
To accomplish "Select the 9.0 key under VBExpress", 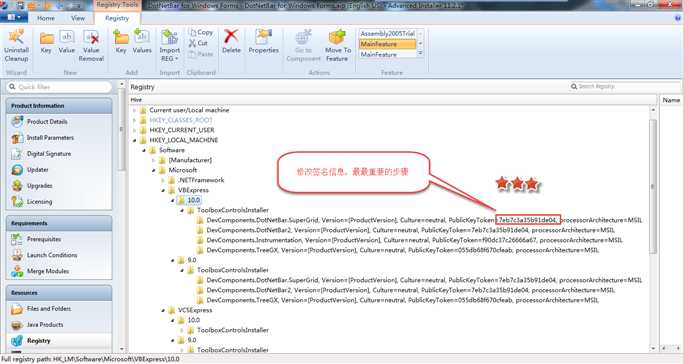I will click(192, 260).
